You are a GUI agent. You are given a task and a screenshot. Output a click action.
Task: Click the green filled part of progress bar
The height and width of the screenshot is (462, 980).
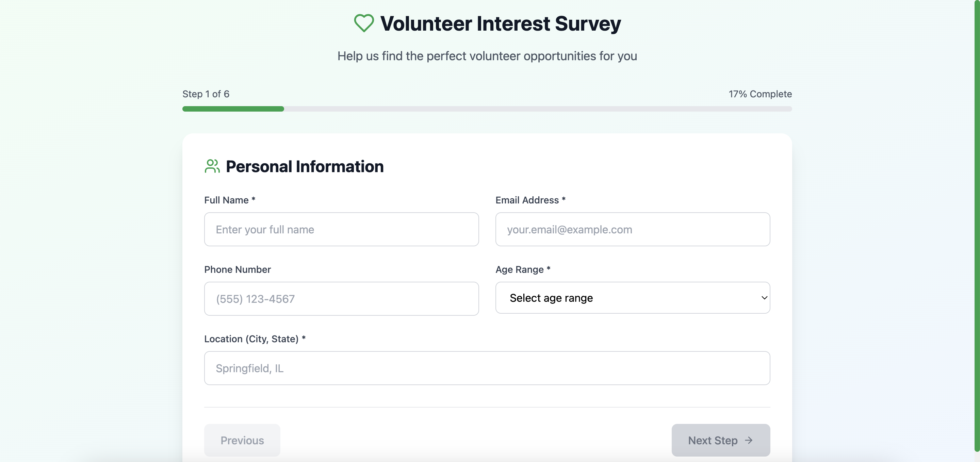233,109
